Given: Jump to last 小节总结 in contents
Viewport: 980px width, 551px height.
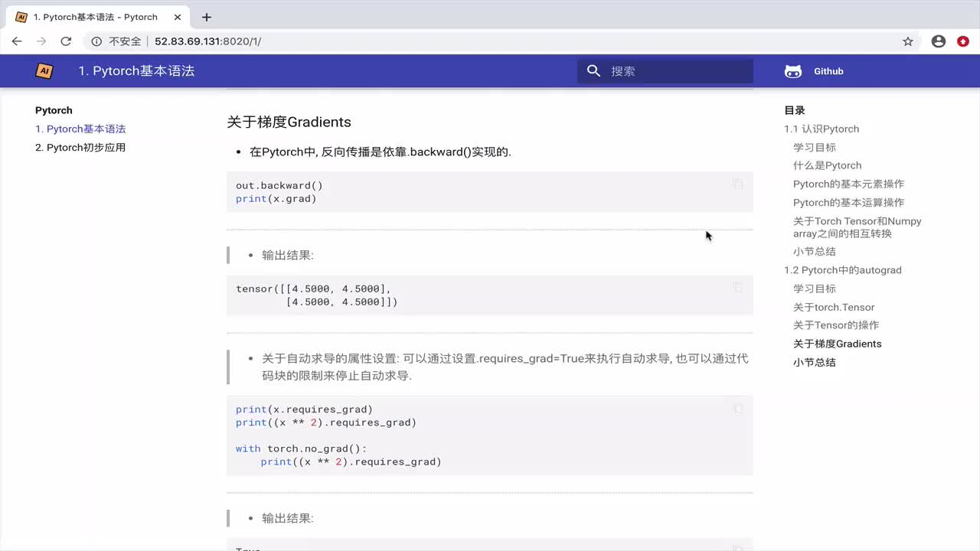Looking at the screenshot, I should (815, 362).
